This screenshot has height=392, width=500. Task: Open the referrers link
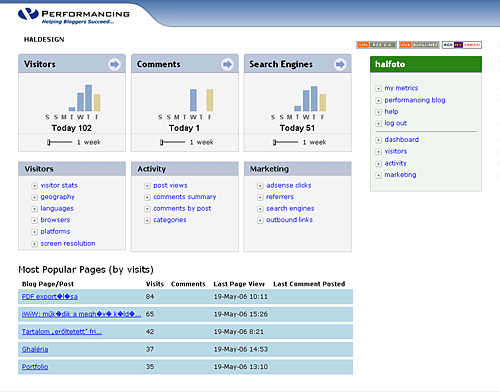pos(280,197)
